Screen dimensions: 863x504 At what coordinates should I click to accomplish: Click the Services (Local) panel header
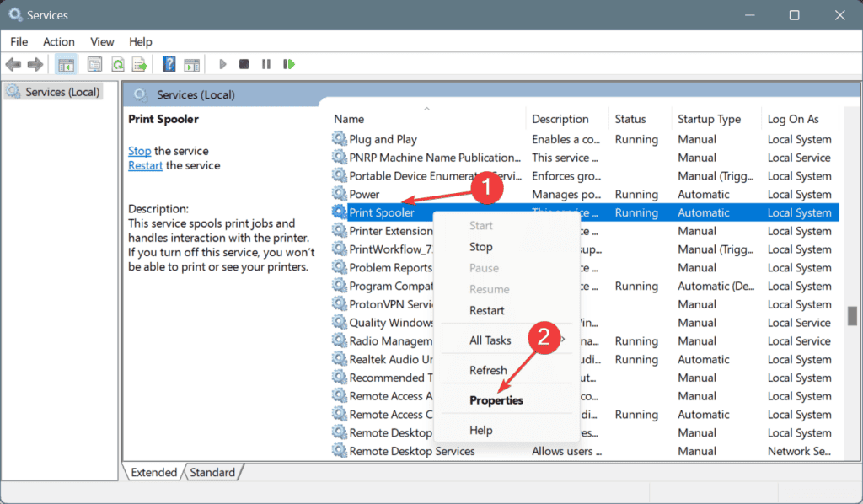tap(196, 94)
